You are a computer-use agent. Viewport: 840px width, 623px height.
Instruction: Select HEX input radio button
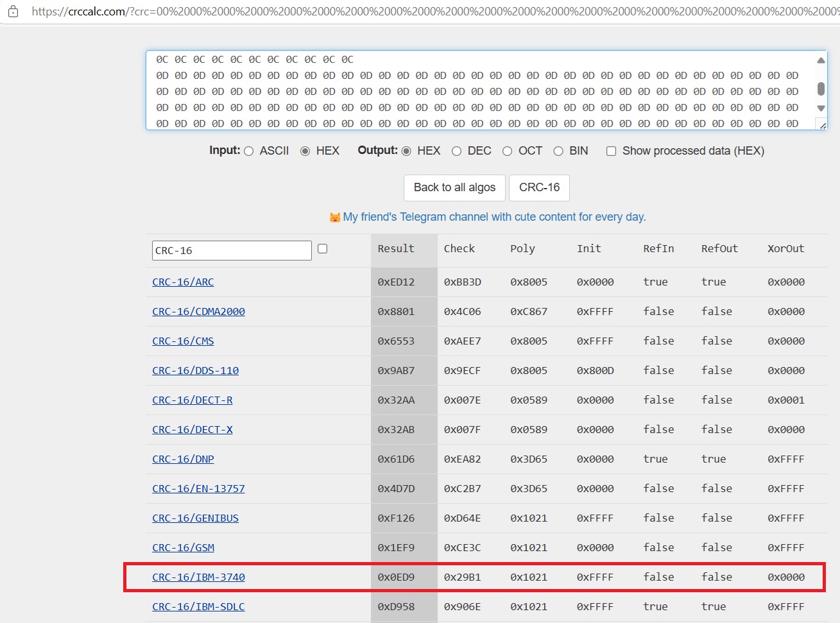click(305, 151)
